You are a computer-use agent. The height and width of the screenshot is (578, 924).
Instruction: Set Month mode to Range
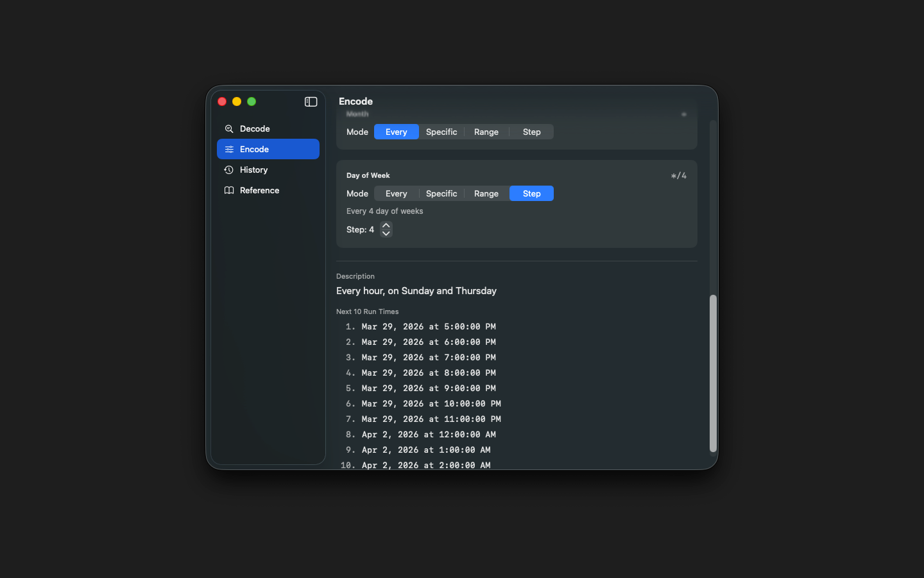(x=486, y=132)
